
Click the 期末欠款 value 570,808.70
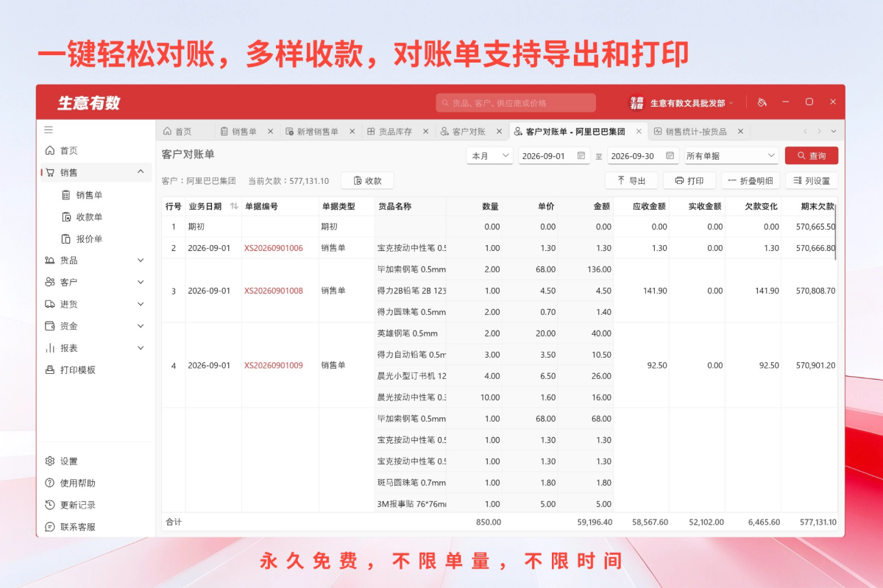(x=815, y=291)
